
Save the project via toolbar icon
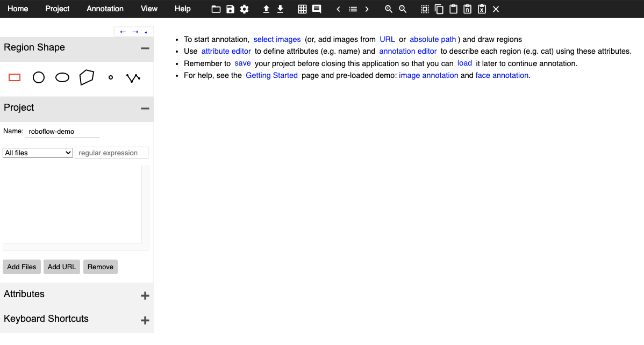pos(230,9)
